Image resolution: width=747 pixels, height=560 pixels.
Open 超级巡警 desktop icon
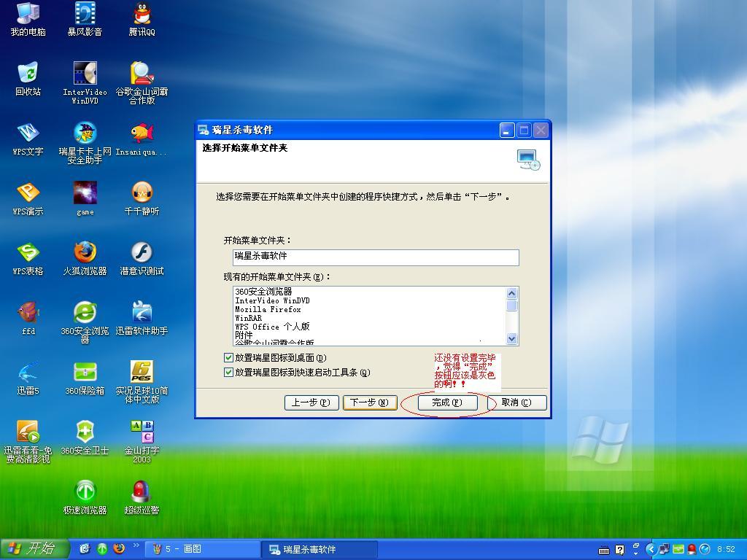[142, 498]
